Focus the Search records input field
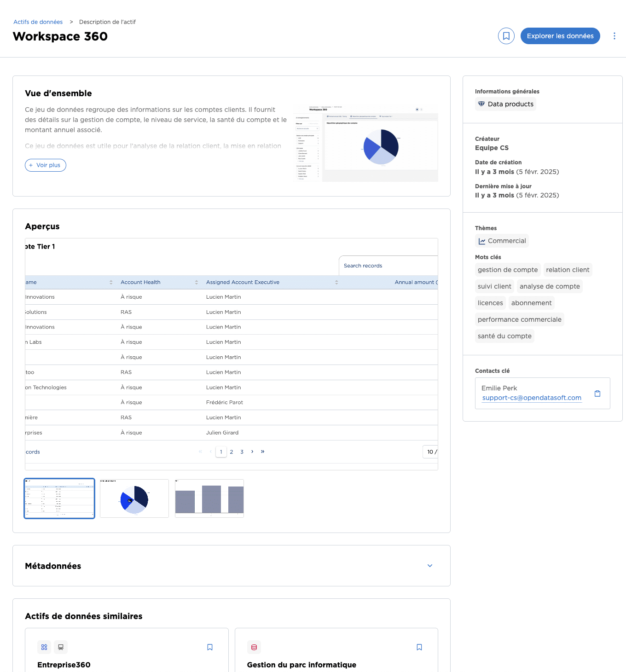Viewport: 626px width, 672px height. 388,266
